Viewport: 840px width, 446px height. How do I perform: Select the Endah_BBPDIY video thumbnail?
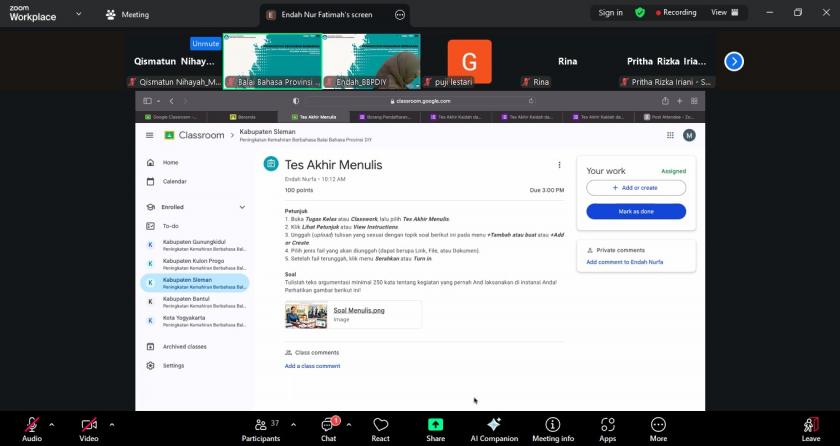pos(371,61)
